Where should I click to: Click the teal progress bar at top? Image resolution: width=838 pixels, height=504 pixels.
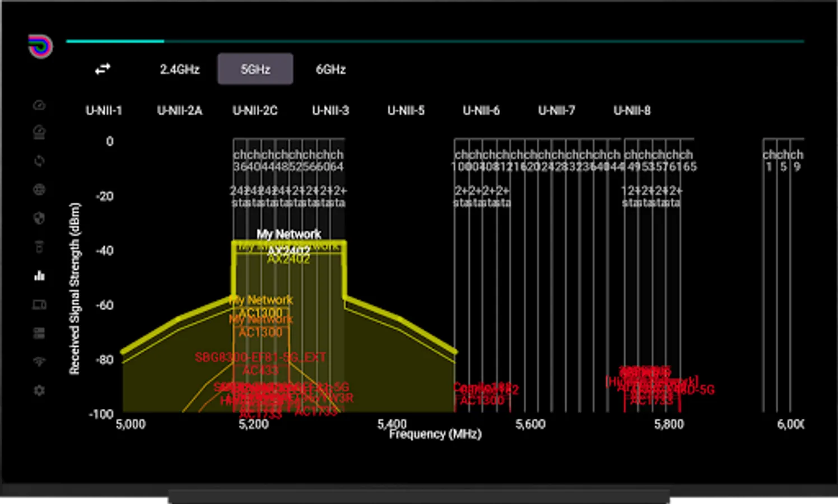pos(435,41)
